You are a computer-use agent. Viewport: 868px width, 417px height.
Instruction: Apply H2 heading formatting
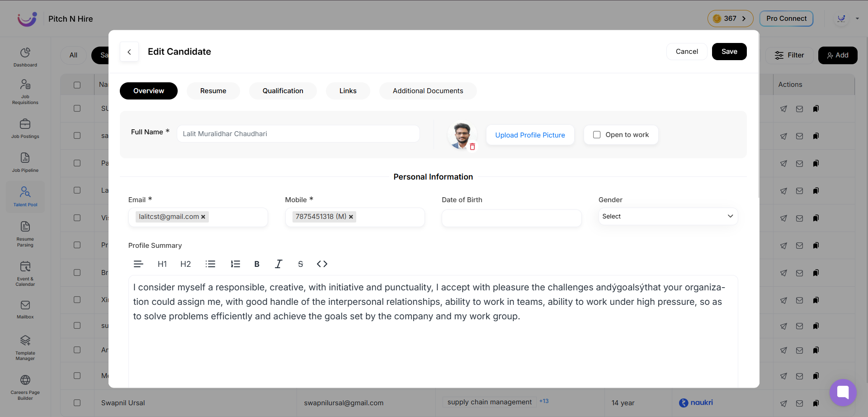tap(186, 264)
